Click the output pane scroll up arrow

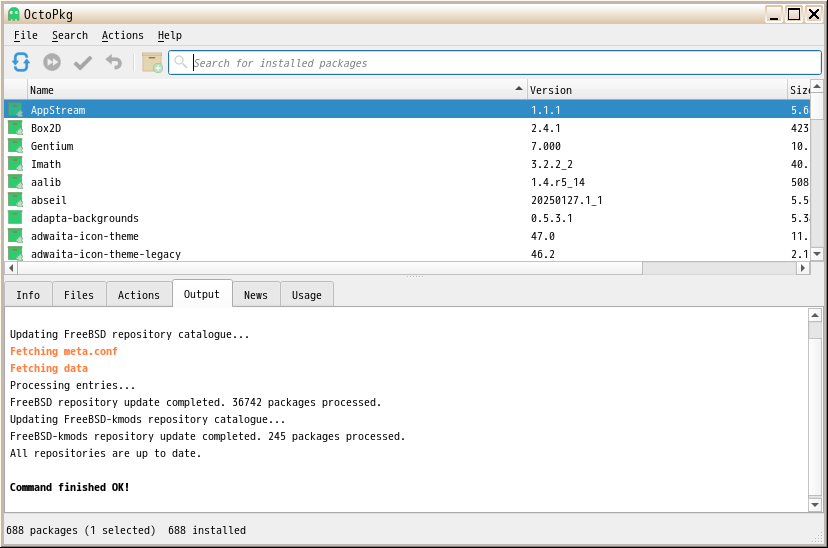coord(815,315)
